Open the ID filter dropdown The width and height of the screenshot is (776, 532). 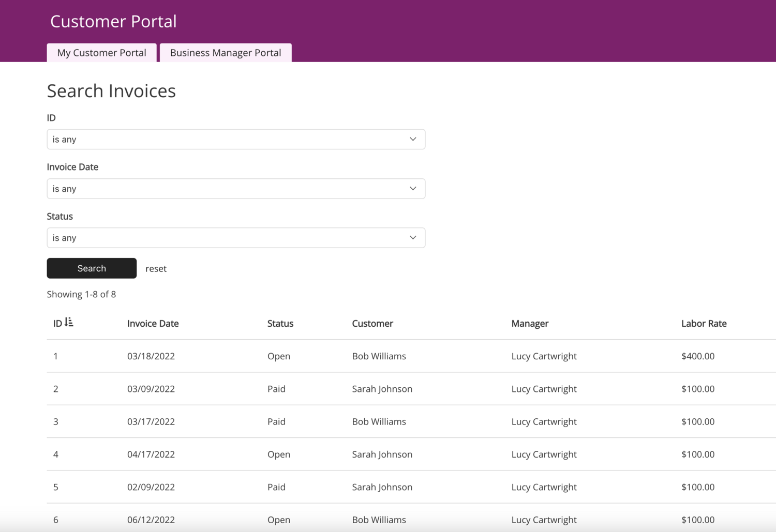coord(236,140)
